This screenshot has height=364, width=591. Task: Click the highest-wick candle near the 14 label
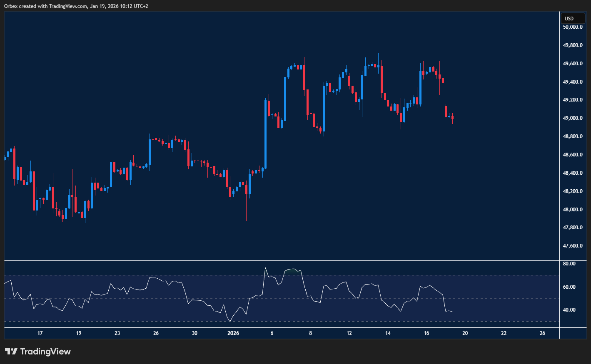pyautogui.click(x=378, y=67)
